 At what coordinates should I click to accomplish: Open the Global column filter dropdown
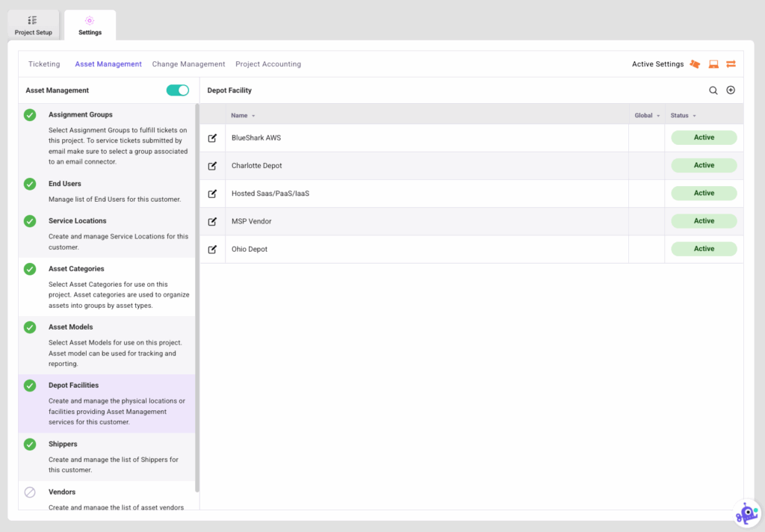pos(658,116)
